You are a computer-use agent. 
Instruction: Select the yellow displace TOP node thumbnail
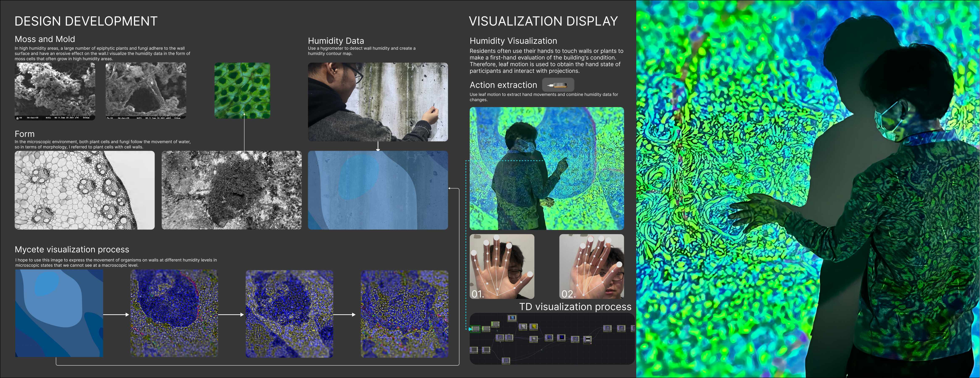tap(533, 327)
